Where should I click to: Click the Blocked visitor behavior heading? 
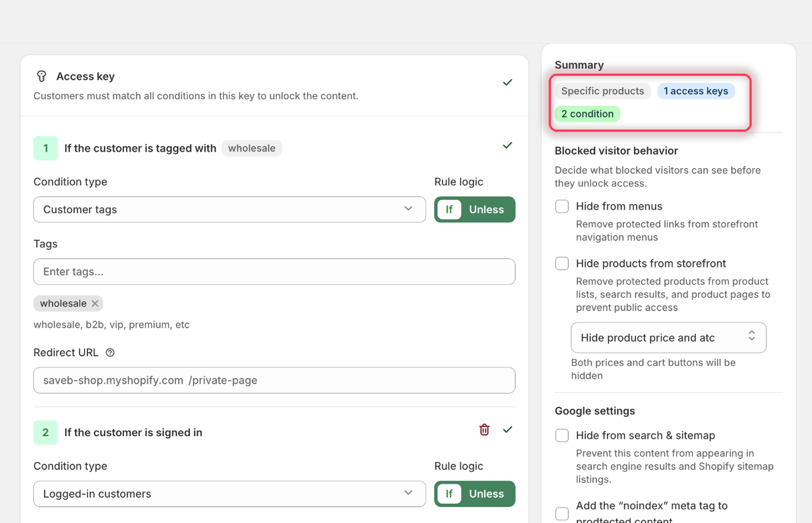616,151
